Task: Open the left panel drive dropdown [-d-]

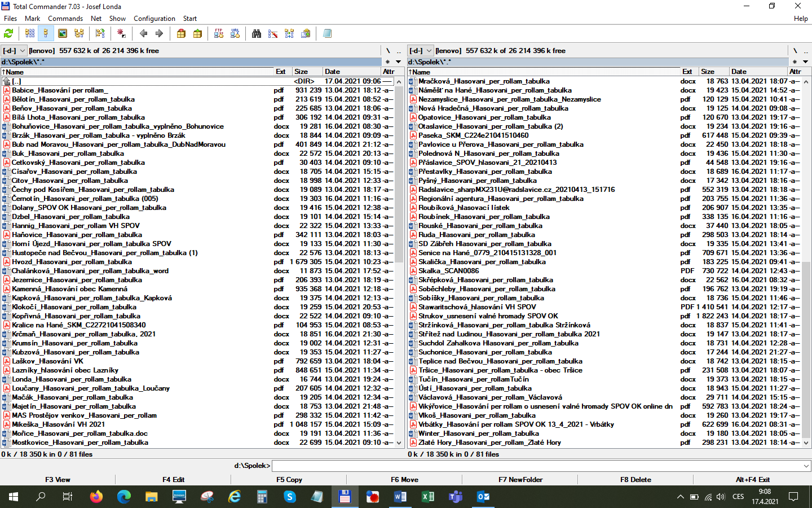Action: [14, 51]
